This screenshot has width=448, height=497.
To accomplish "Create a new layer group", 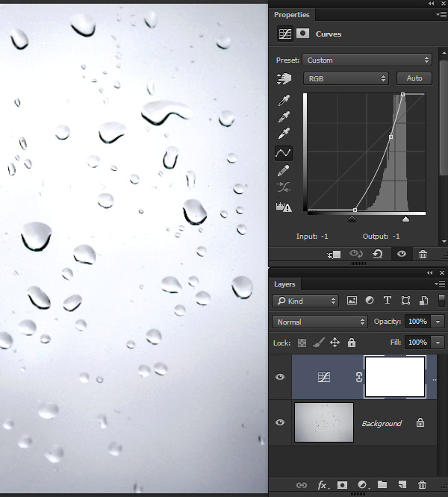I will (x=382, y=484).
